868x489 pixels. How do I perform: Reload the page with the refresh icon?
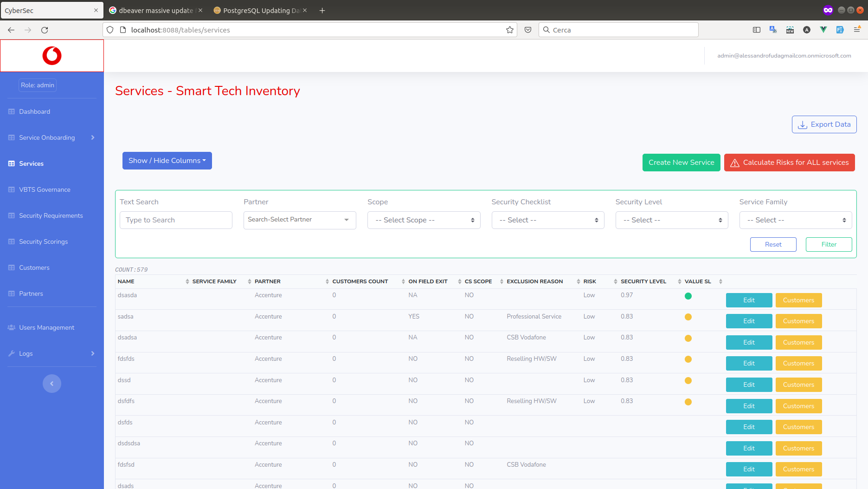coord(45,30)
